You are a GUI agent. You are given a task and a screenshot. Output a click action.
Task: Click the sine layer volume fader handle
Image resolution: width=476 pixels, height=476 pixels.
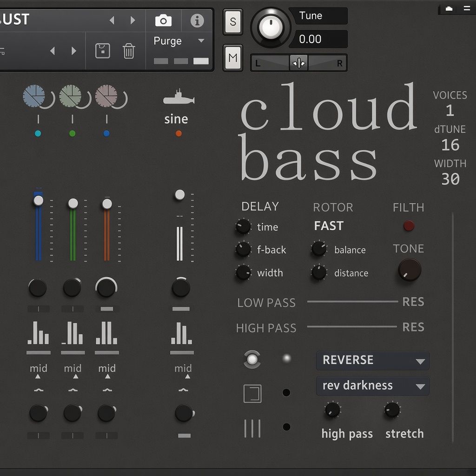click(180, 195)
